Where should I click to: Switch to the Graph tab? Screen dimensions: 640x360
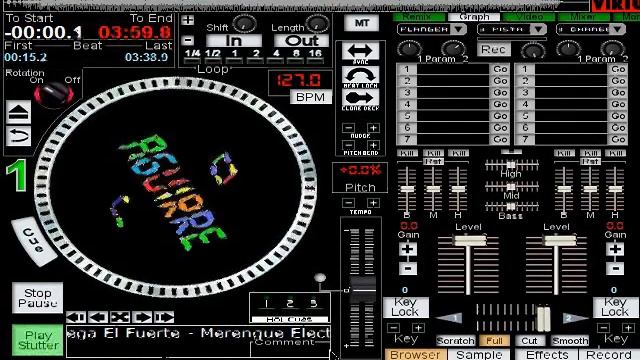pos(474,17)
